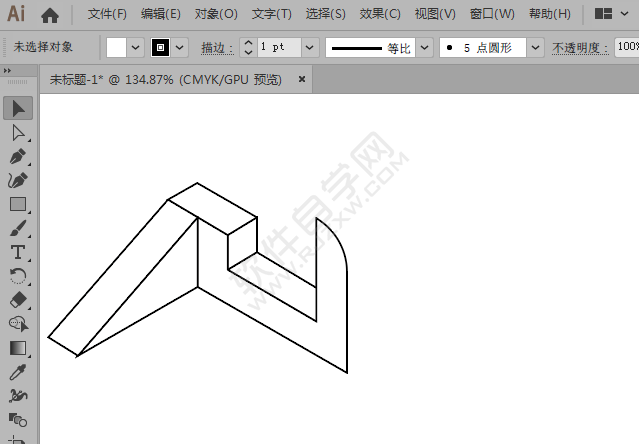Open the stroke color dropdown arrow

(180, 48)
